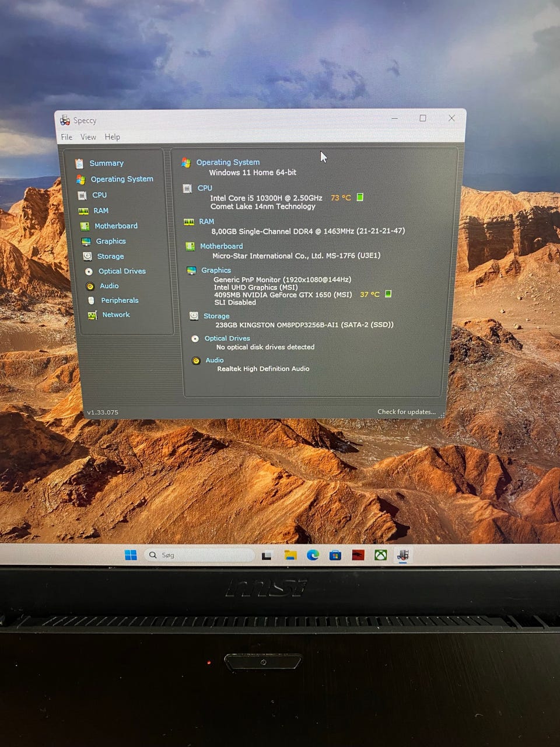The height and width of the screenshot is (747, 560).
Task: Select Operating System in the sidebar
Action: (122, 179)
